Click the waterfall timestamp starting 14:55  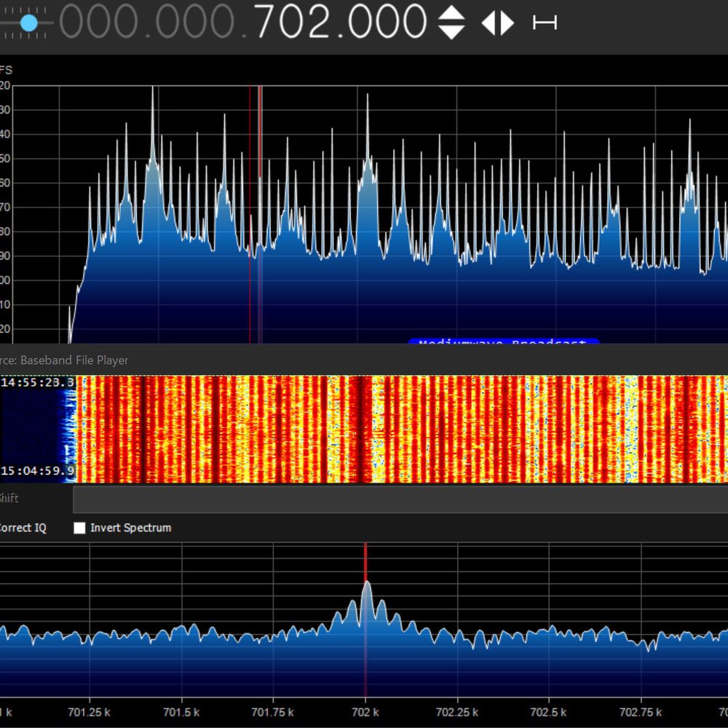pyautogui.click(x=38, y=383)
